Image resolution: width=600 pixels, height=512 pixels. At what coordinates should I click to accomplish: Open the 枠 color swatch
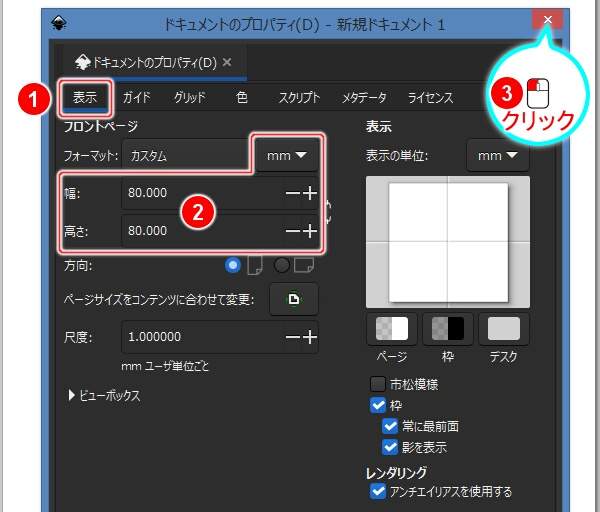(x=448, y=329)
